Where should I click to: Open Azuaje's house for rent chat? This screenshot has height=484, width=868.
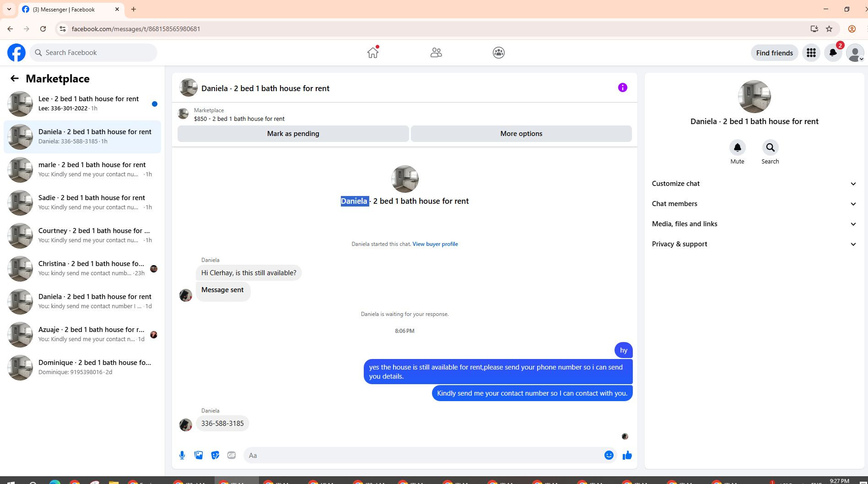click(x=82, y=335)
